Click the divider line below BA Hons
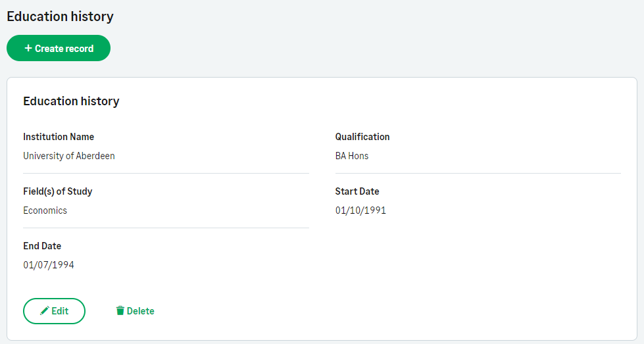 478,174
